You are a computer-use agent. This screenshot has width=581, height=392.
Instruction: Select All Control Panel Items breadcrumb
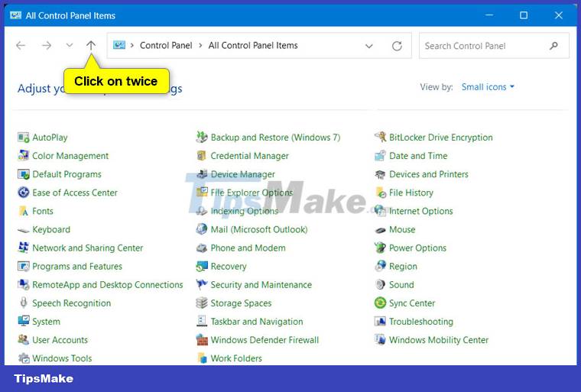[x=253, y=45]
